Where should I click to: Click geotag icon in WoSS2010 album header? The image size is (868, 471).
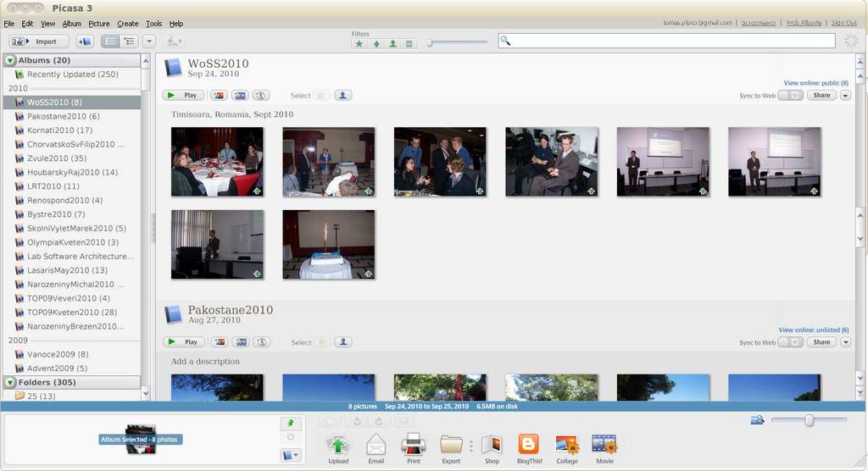point(261,95)
